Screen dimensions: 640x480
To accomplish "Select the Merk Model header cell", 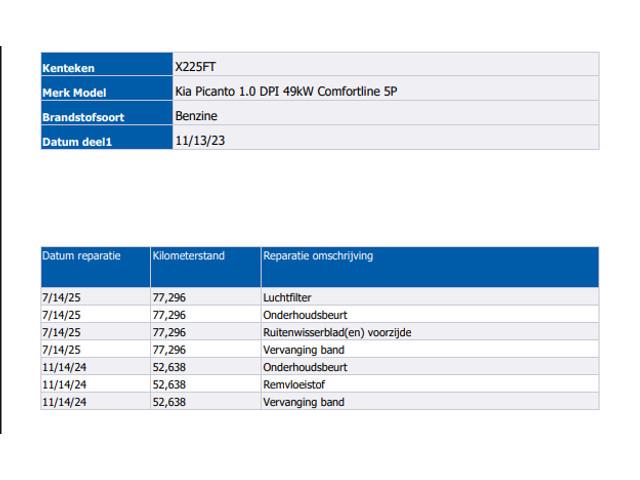I will [x=107, y=89].
